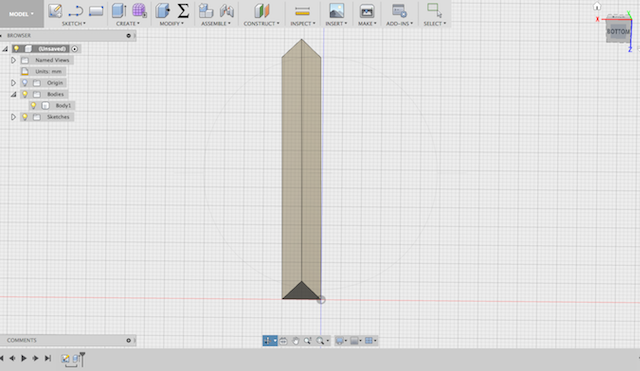Click the BOTTOM face of the ViewCube
This screenshot has height=371, width=640.
pos(618,31)
